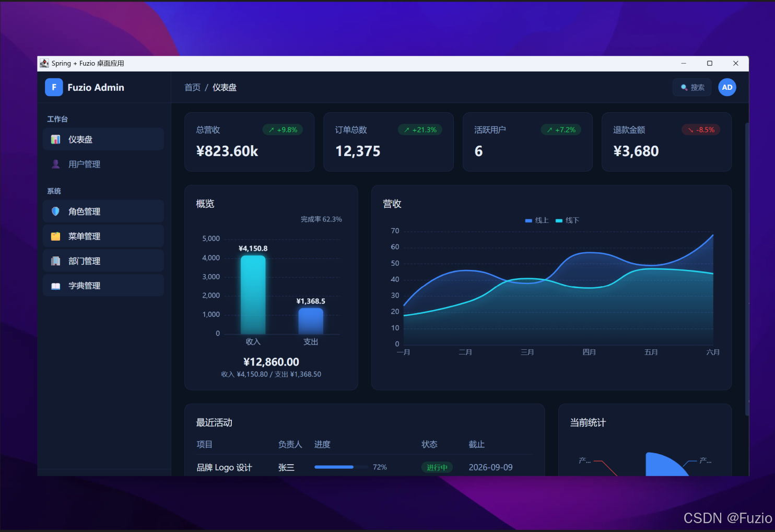The width and height of the screenshot is (775, 532).
Task: Toggle the 线下 legend in the 营收 chart
Action: 567,220
